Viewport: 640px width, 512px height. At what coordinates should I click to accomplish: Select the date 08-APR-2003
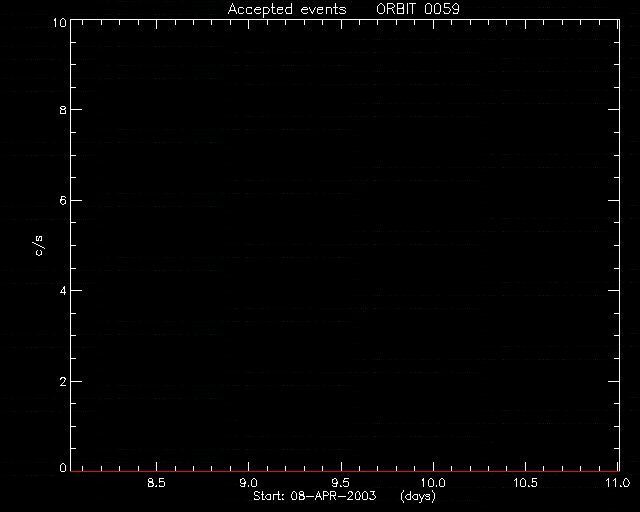333,496
